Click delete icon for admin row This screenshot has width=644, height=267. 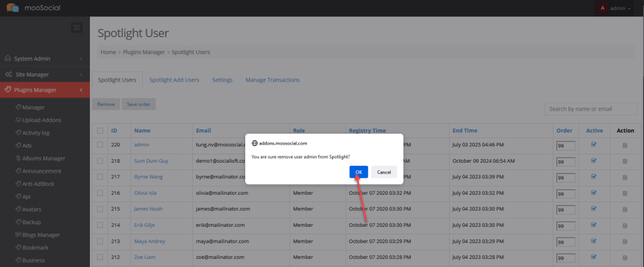point(625,145)
